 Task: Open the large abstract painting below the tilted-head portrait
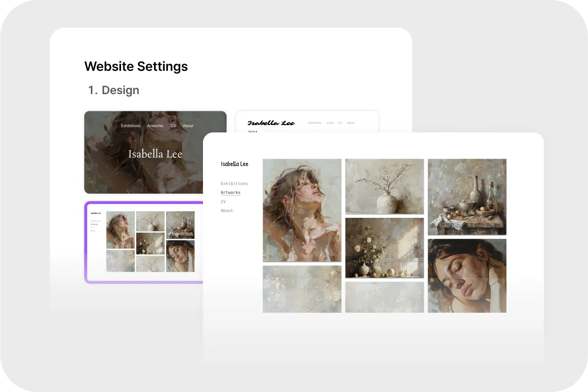302,289
